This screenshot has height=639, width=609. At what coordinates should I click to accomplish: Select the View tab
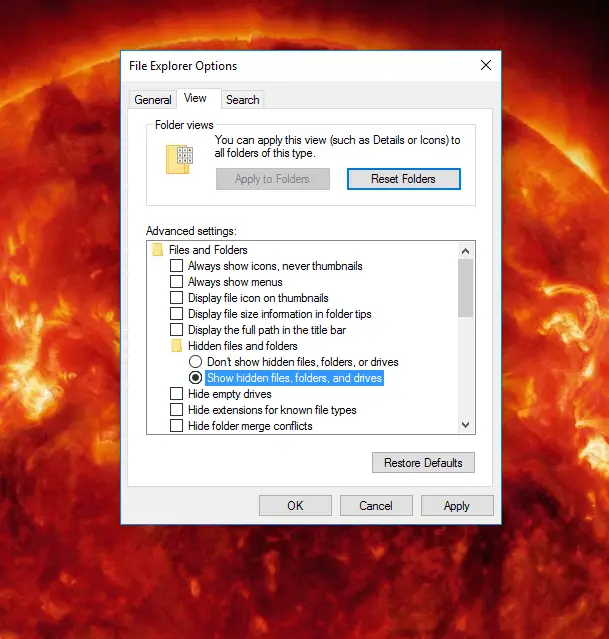click(199, 99)
